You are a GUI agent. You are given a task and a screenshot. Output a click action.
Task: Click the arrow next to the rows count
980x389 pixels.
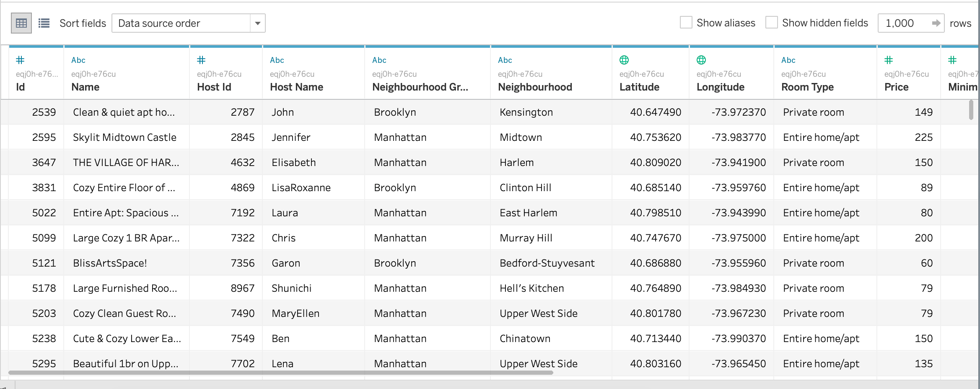[x=936, y=23]
